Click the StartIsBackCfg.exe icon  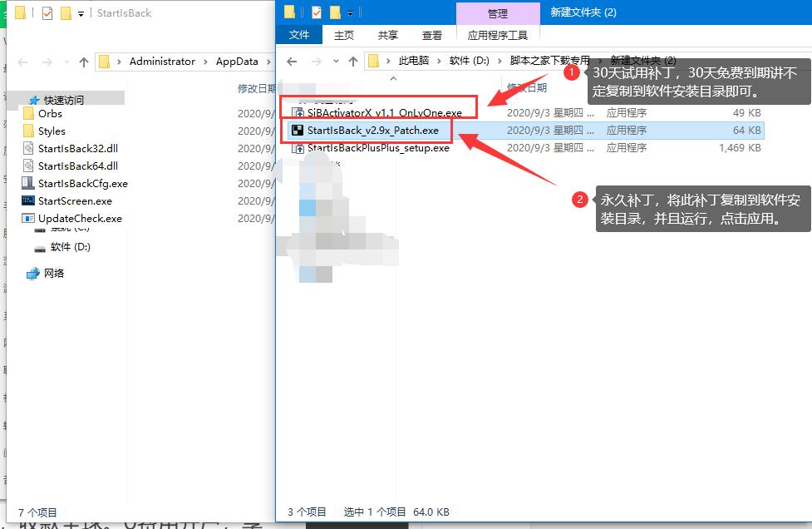pyautogui.click(x=28, y=184)
